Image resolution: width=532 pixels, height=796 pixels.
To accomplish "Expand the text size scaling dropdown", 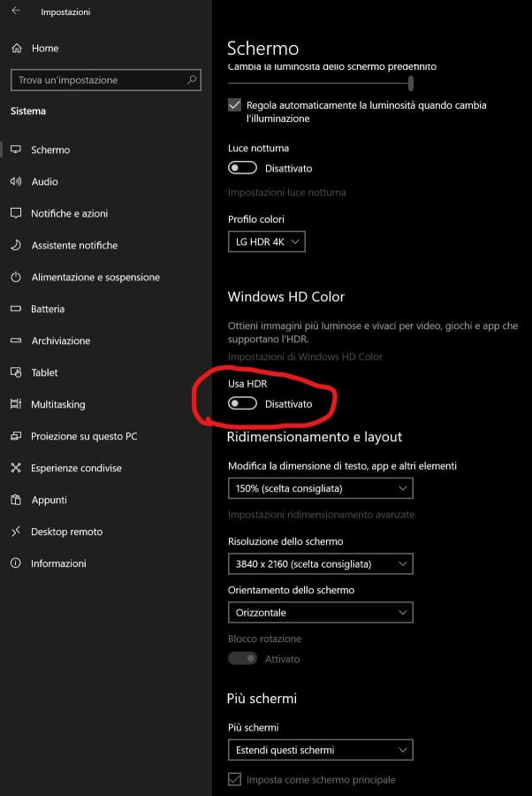I will point(320,488).
